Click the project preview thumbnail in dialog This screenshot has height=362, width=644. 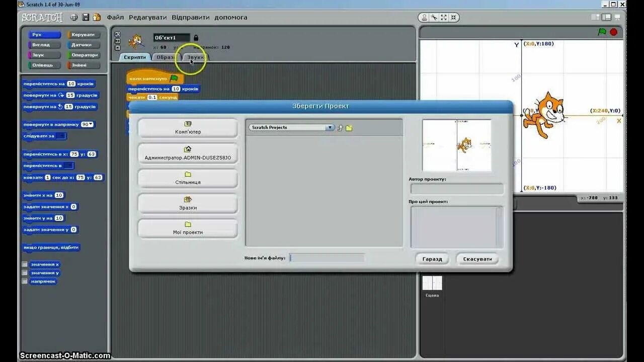point(457,145)
